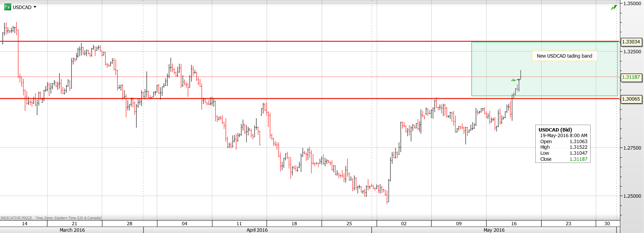Select the USDCAD (Bid) data tooltip box
Screen dimensions: 644x233
pos(563,144)
